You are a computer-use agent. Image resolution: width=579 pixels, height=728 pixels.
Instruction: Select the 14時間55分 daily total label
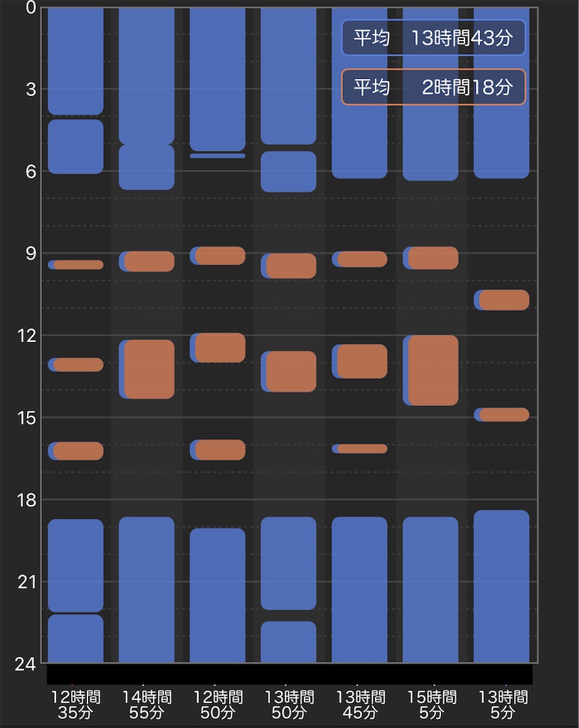(x=147, y=704)
